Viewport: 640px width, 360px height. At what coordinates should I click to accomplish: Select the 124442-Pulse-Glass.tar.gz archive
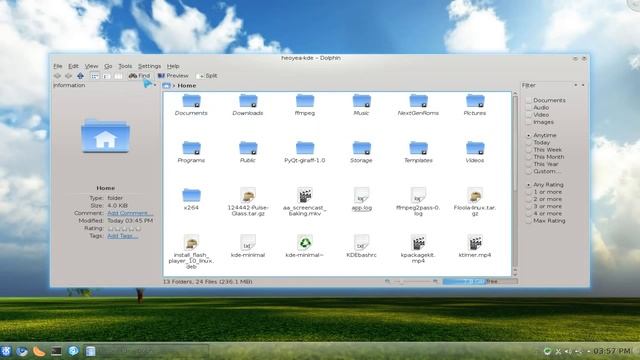[248, 202]
